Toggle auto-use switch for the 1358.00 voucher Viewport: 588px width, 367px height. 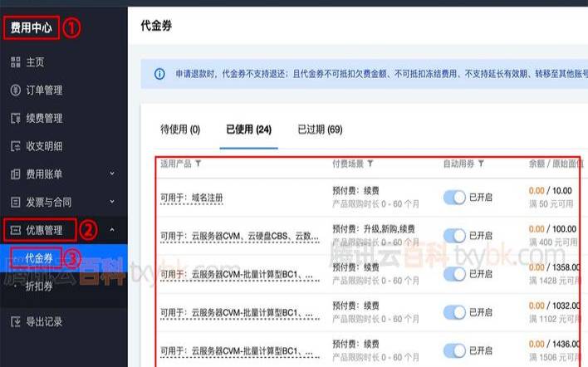pos(454,273)
